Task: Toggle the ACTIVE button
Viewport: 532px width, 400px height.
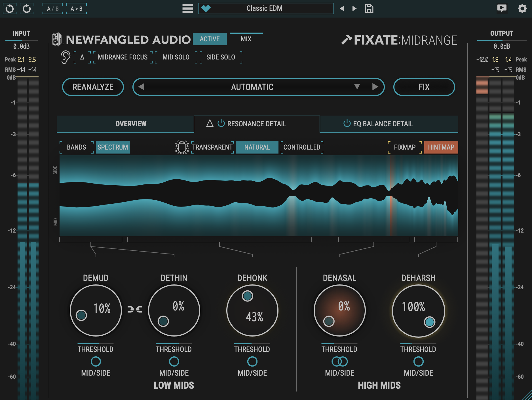Action: [x=210, y=39]
